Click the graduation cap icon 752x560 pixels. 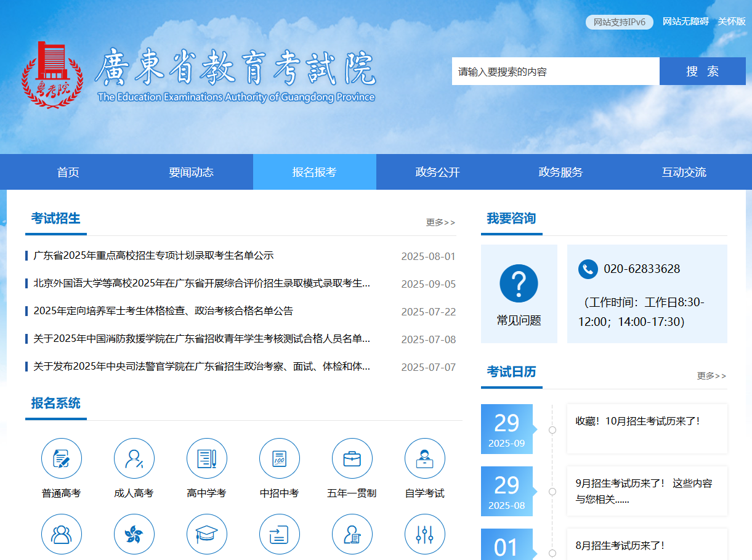[207, 534]
